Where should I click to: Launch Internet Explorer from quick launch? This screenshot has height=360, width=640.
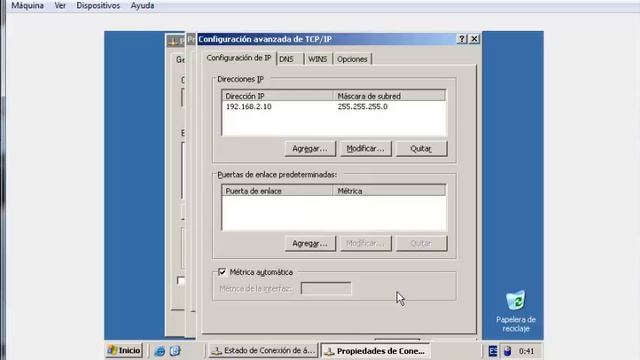pos(159,351)
